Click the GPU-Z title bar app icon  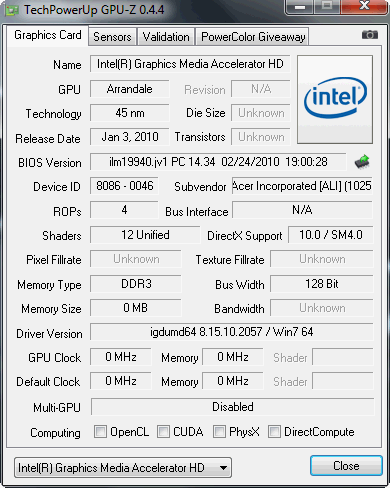12,10
